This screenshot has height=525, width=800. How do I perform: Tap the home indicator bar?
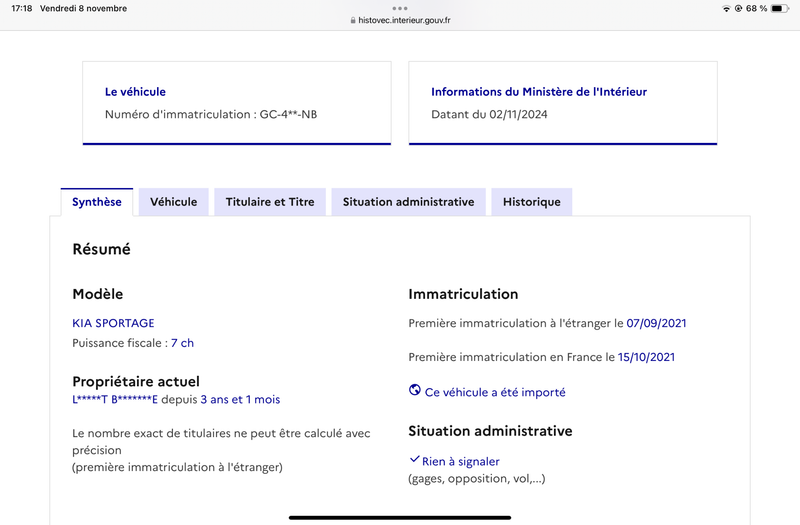[400, 517]
